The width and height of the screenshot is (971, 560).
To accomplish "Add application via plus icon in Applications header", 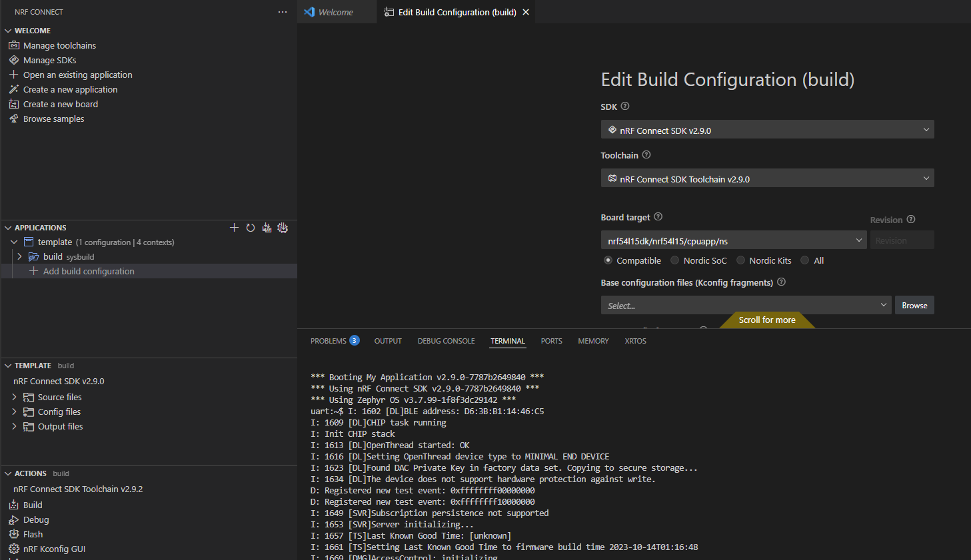I will (234, 228).
